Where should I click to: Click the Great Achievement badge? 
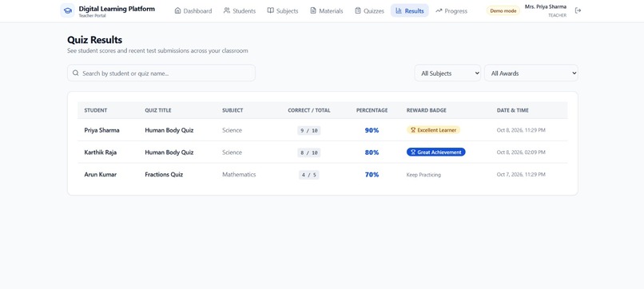(x=436, y=152)
